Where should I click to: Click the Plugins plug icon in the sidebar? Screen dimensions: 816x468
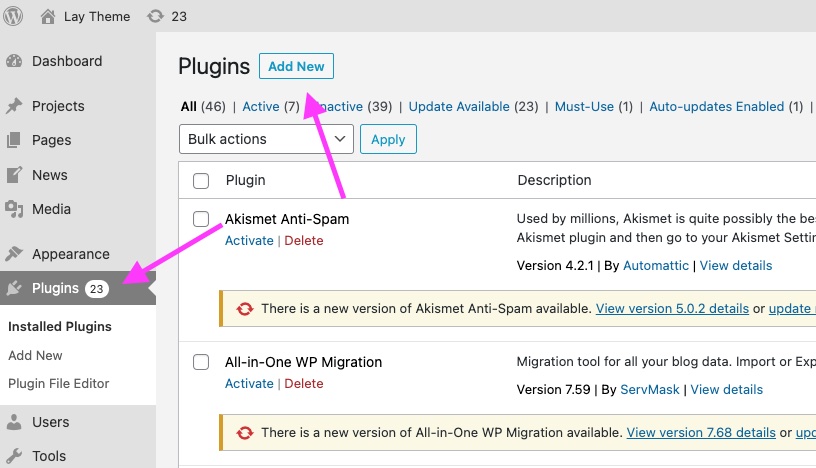coord(14,288)
